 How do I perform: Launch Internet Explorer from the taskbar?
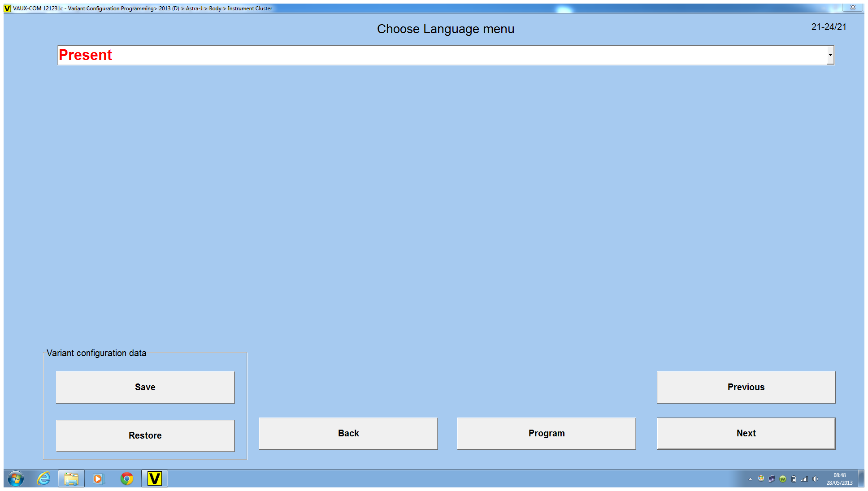(x=43, y=478)
